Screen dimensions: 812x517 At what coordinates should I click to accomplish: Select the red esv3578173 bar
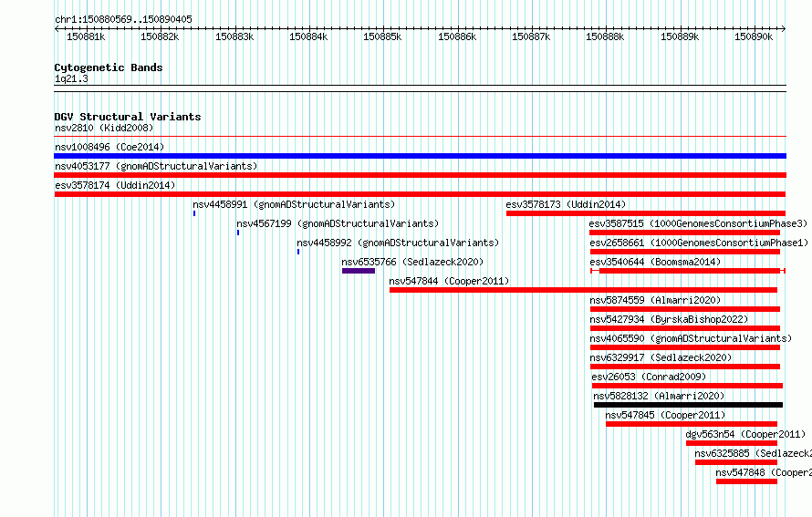click(x=646, y=213)
